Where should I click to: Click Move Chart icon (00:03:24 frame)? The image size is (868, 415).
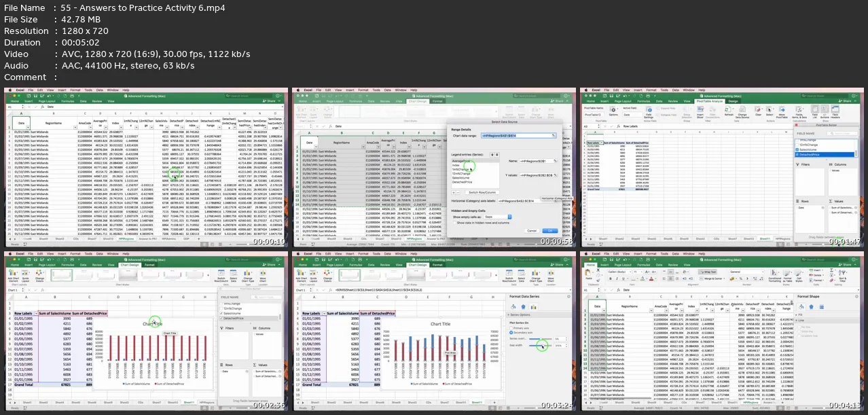coord(551,273)
